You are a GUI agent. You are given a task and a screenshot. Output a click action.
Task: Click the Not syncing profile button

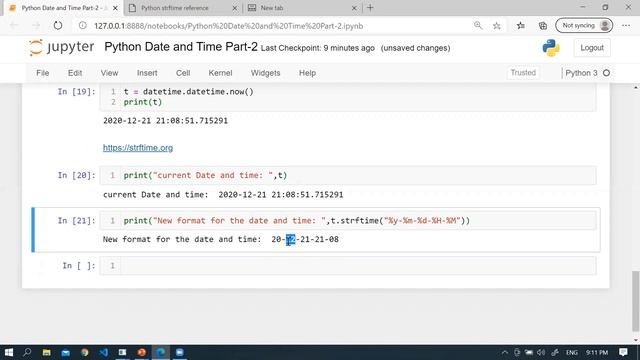[584, 26]
